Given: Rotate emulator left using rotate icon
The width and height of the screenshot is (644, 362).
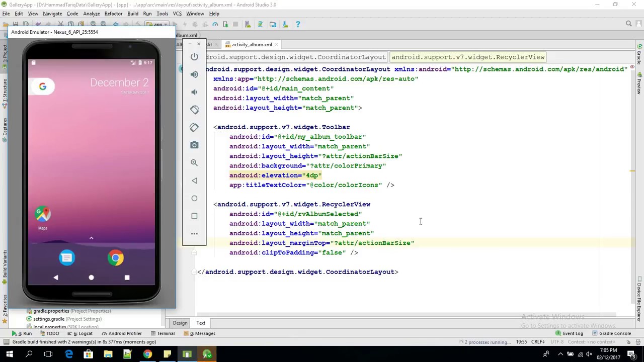Looking at the screenshot, I should (194, 110).
